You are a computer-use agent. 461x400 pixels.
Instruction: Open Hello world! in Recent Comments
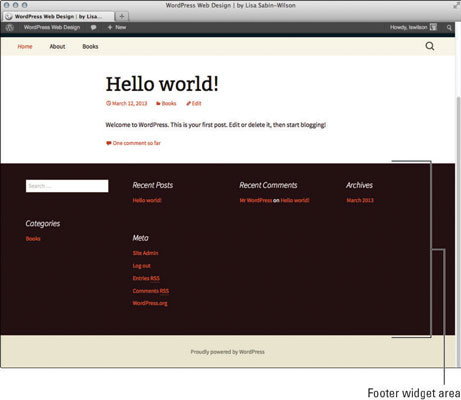pyautogui.click(x=295, y=200)
